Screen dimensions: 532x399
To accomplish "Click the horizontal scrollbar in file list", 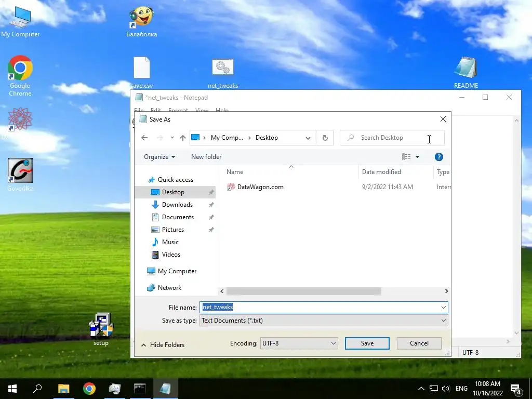I will (303, 291).
